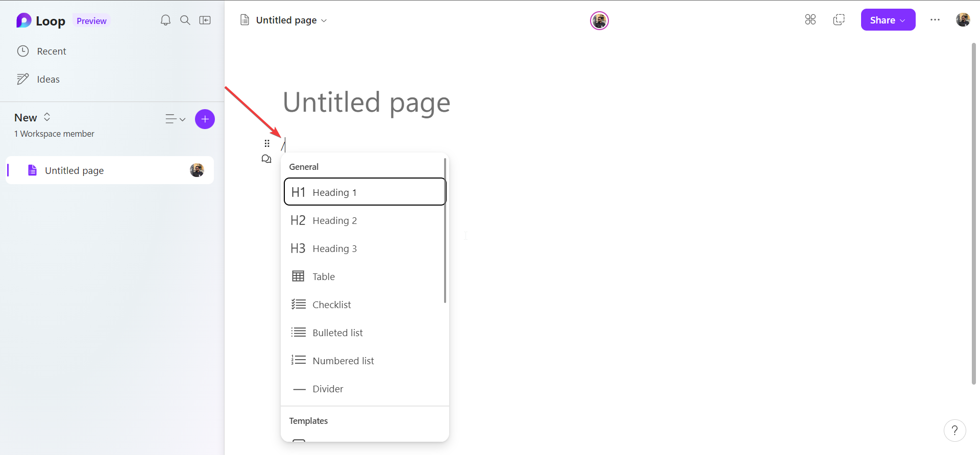Insert a Bulleted list
The width and height of the screenshot is (980, 455).
[x=365, y=333]
